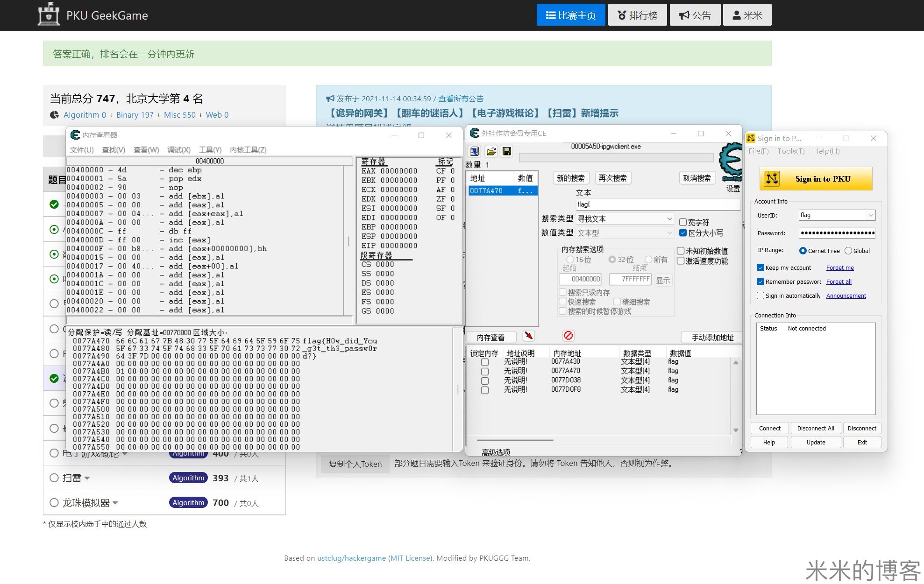Select the process selection icon in Cheat Engine
Viewport: 924px width, 584px height.
point(475,151)
